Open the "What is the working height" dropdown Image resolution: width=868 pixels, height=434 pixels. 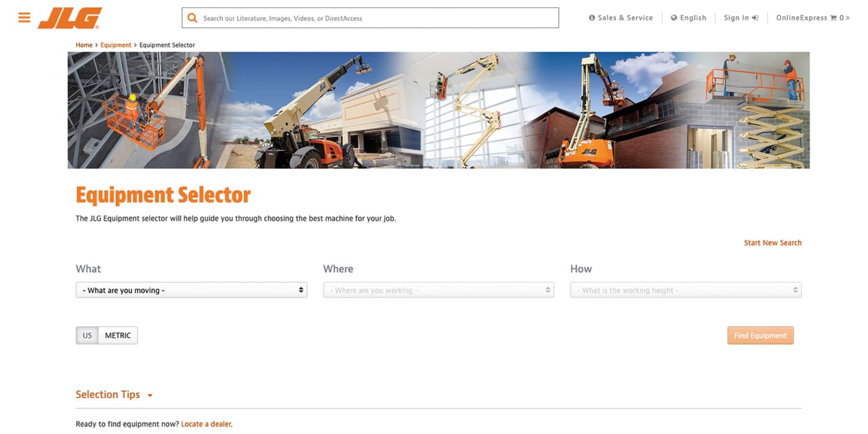686,290
